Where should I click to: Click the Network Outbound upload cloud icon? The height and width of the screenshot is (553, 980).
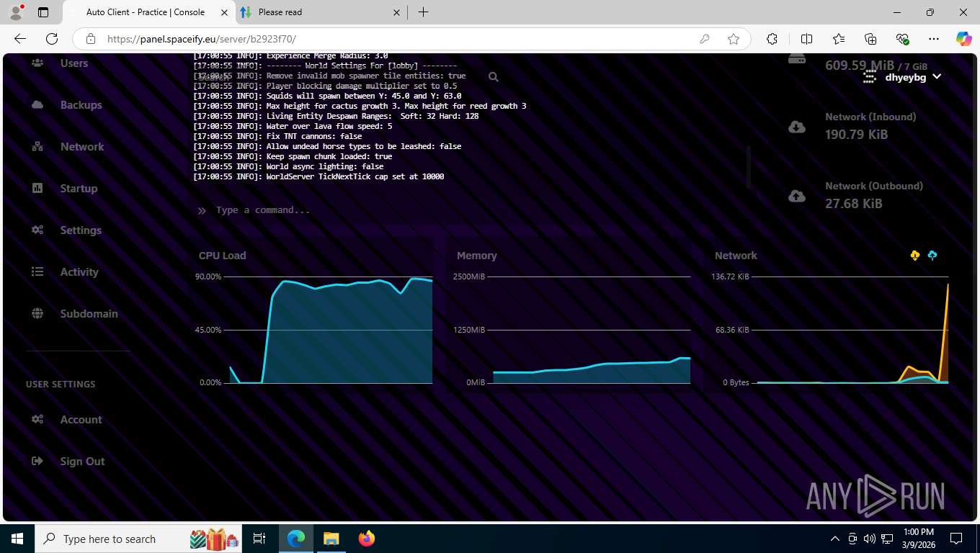(796, 196)
